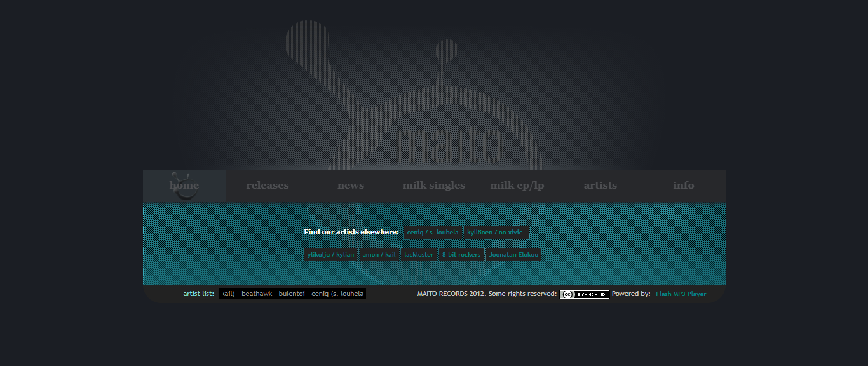Visit the Joonatan Elokuu link
The image size is (868, 366).
[x=513, y=255]
